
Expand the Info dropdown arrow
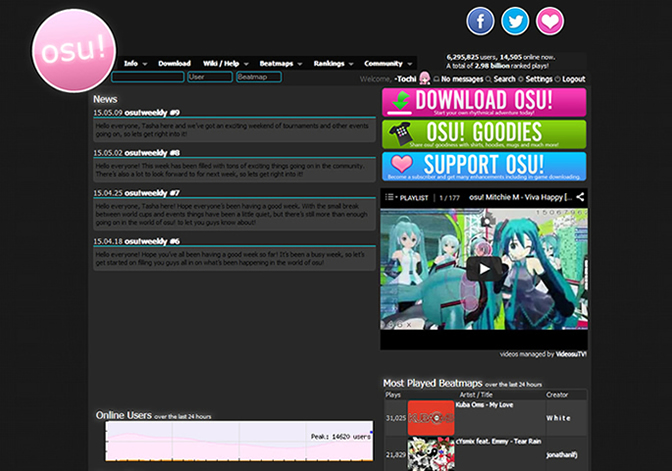[145, 64]
